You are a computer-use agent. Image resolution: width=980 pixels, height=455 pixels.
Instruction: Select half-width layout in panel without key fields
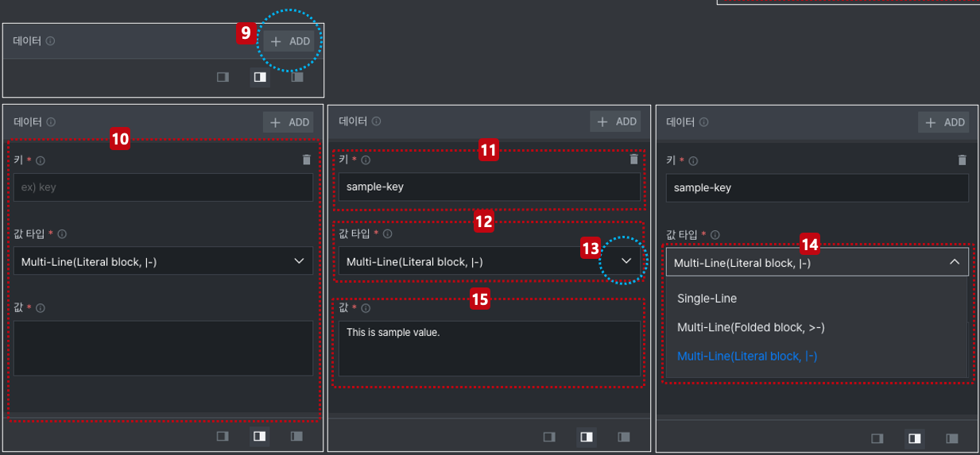259,77
